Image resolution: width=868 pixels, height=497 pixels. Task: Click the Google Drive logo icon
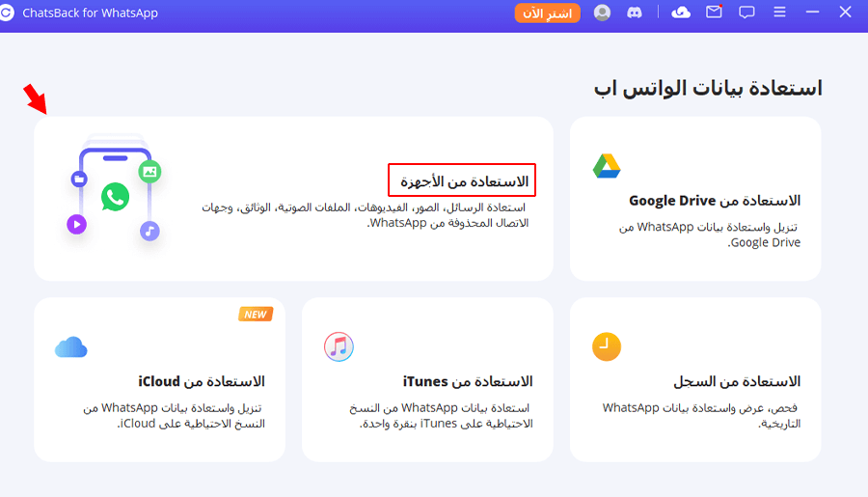pos(607,166)
